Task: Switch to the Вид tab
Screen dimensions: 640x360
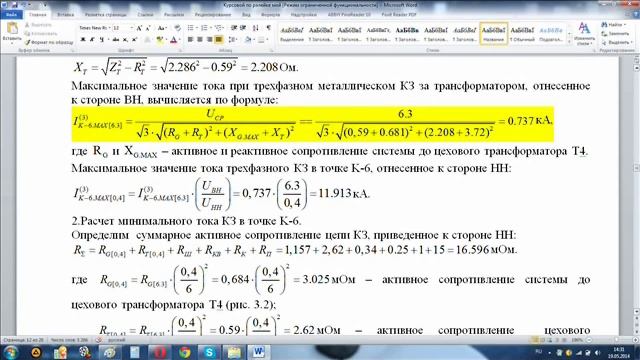Action: click(x=246, y=15)
